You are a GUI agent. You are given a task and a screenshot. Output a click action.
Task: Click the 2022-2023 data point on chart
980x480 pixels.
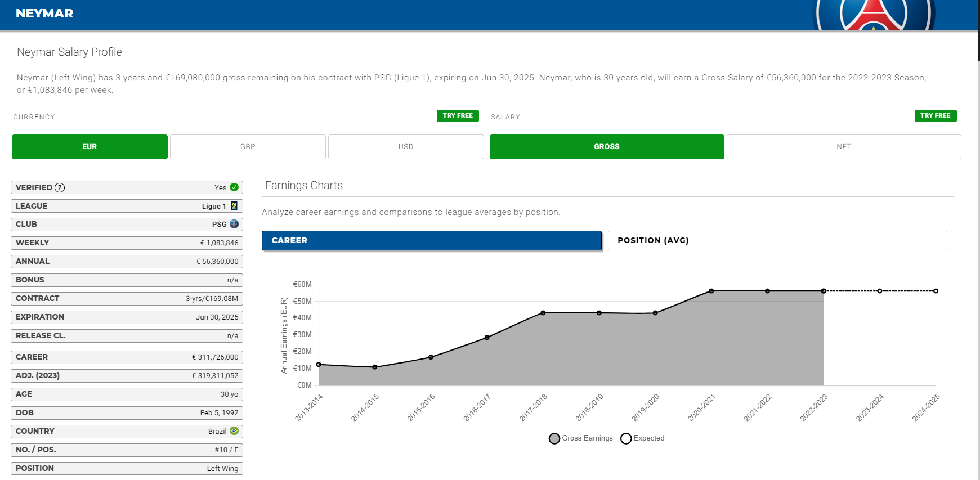pyautogui.click(x=824, y=291)
